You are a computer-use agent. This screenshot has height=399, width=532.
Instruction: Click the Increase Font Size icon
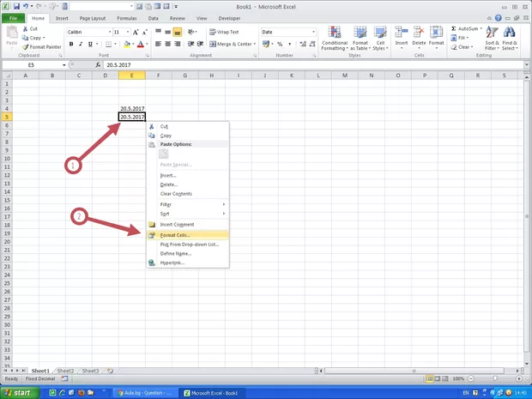coord(136,33)
